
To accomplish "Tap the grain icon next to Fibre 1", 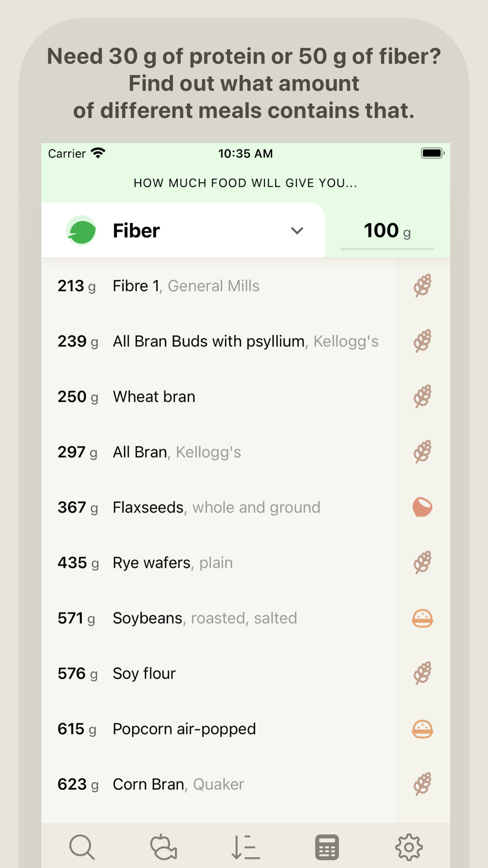I will 423,286.
